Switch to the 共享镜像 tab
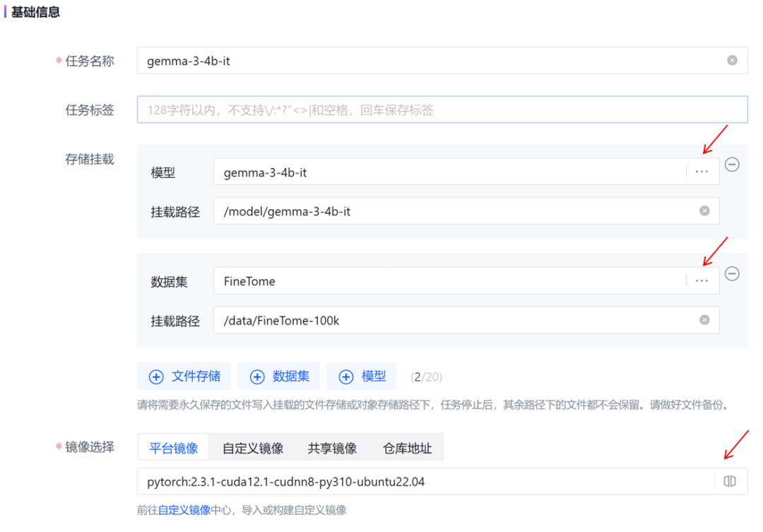Image resolution: width=763 pixels, height=532 pixels. (332, 447)
